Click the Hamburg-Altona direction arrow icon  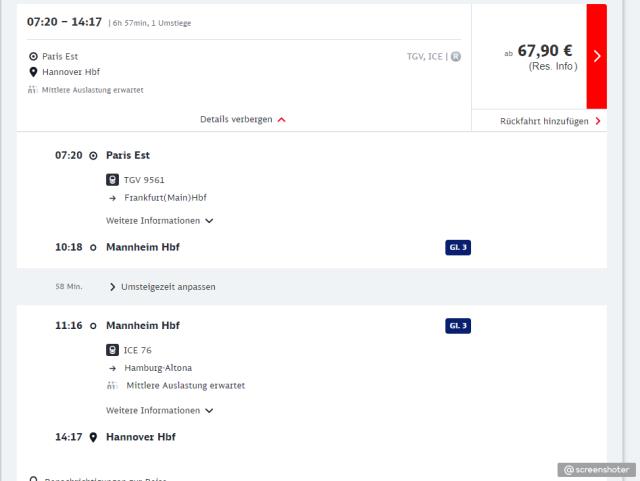point(113,368)
